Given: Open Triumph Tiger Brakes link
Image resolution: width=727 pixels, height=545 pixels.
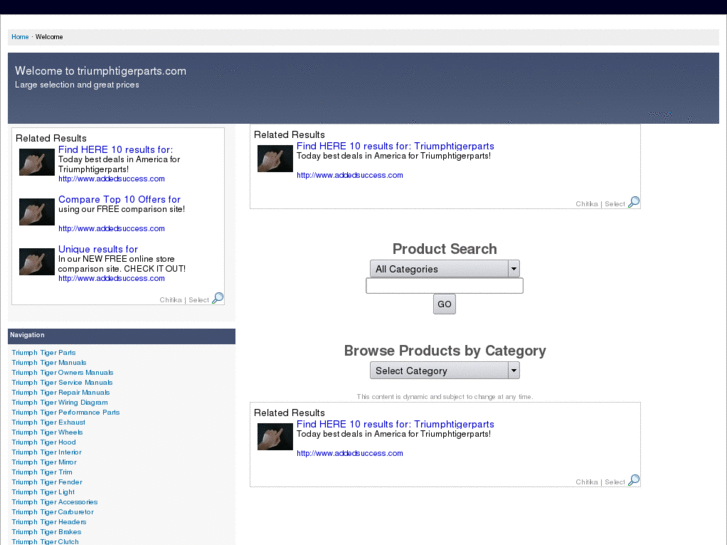Looking at the screenshot, I should click(x=46, y=532).
